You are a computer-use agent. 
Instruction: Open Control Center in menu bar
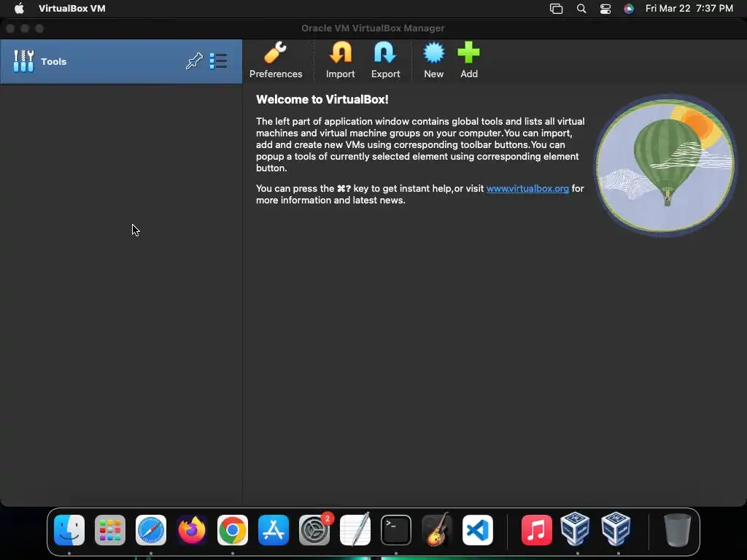point(605,9)
